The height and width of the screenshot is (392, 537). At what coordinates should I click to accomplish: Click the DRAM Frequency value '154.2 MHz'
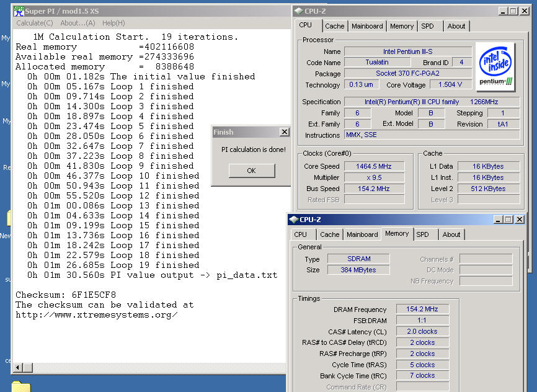click(422, 309)
